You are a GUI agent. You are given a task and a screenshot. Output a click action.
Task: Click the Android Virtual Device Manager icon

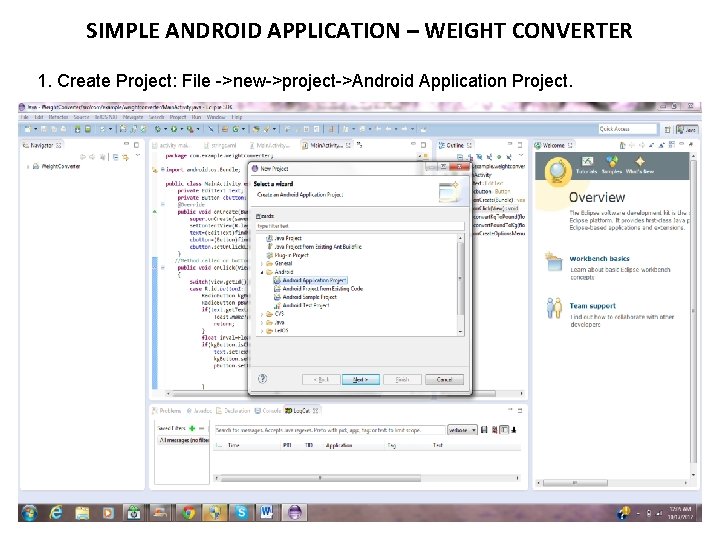87,129
